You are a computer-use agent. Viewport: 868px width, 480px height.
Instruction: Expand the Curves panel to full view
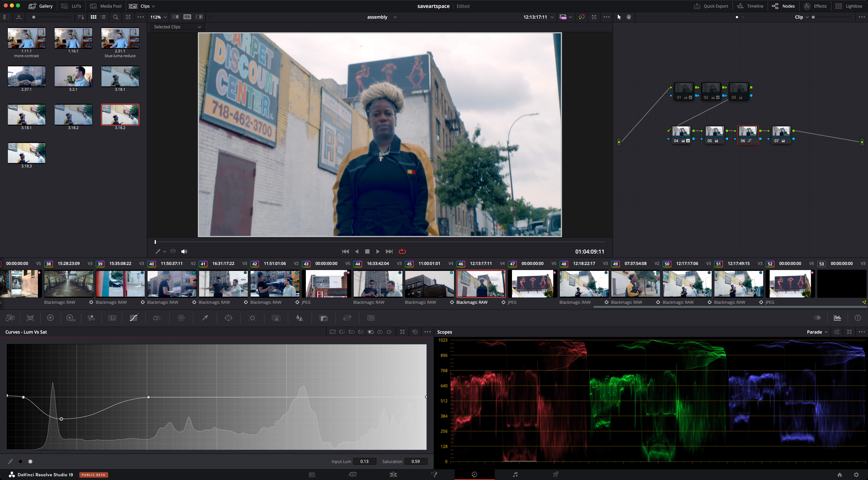click(x=402, y=332)
